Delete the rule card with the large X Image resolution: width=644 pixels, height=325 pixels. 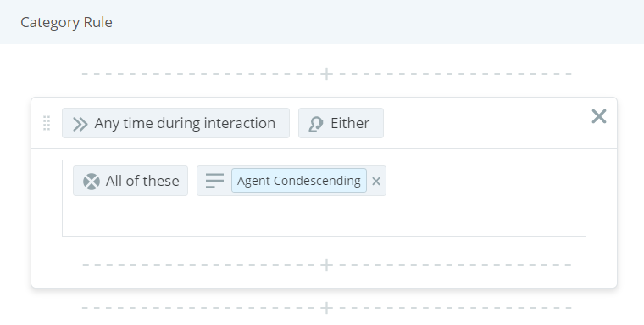599,116
